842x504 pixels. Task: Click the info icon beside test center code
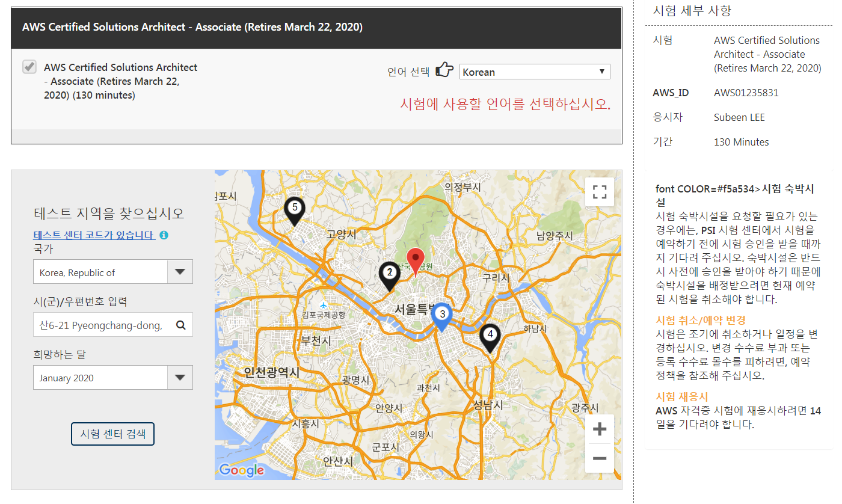pos(164,235)
